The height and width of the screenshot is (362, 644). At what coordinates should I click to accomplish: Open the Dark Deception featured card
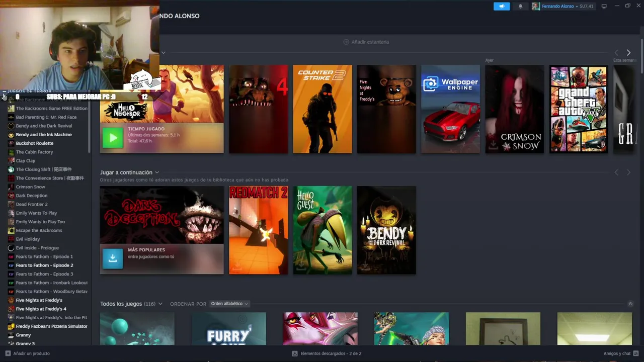tap(162, 230)
